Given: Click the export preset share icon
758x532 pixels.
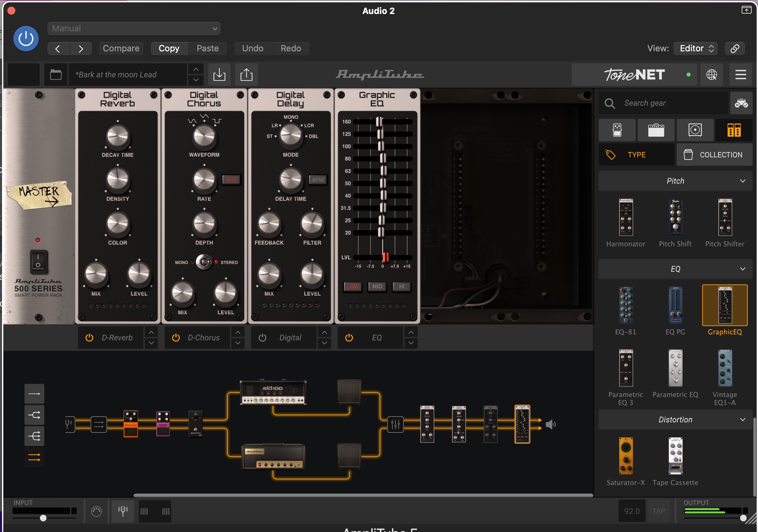Looking at the screenshot, I should tap(246, 74).
